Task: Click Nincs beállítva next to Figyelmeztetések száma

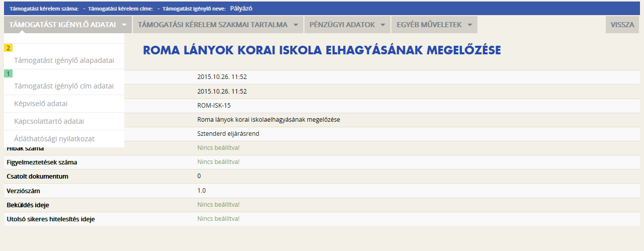Action: (218, 162)
